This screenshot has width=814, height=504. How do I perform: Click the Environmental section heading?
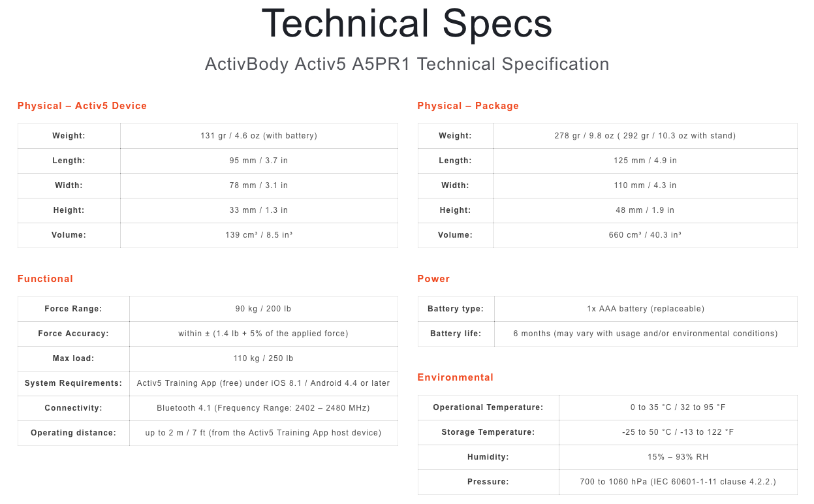(x=455, y=377)
